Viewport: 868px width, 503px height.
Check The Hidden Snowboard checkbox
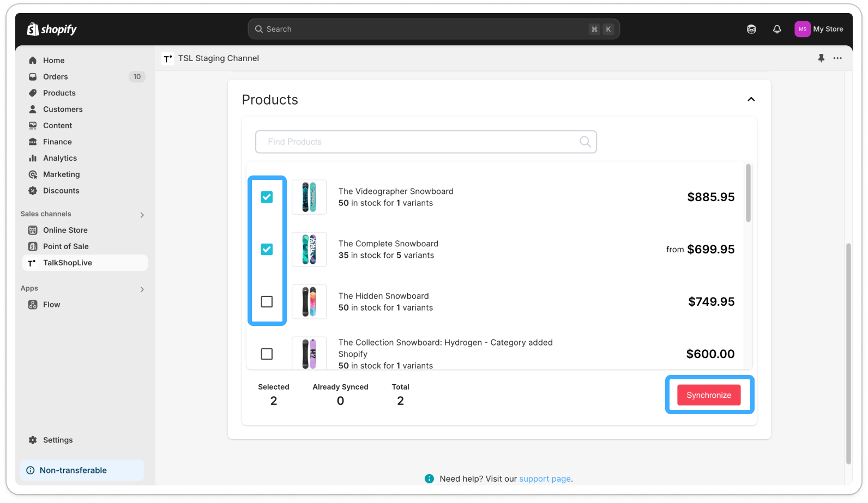click(x=267, y=301)
